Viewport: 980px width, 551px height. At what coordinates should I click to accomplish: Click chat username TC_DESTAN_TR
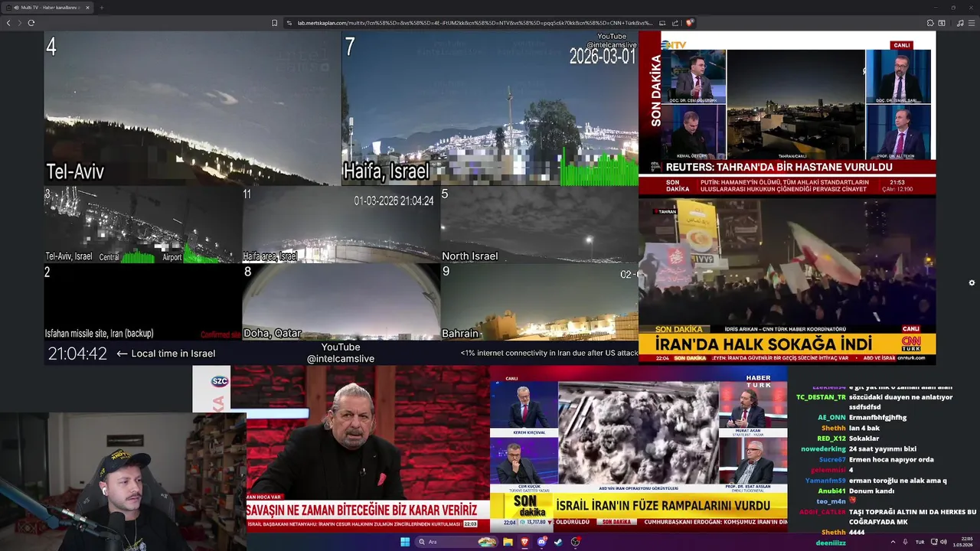tap(821, 397)
